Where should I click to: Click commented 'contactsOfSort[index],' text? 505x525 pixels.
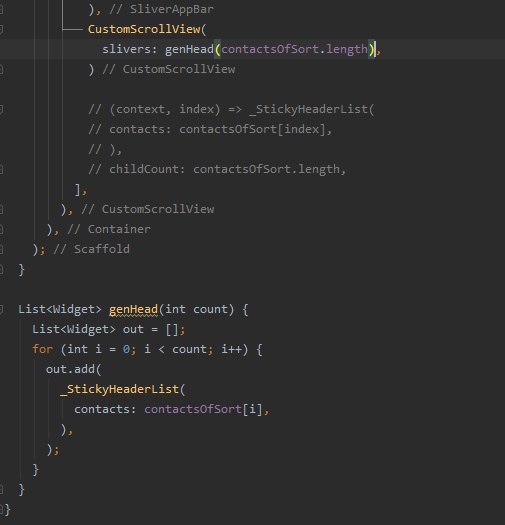tap(256, 130)
